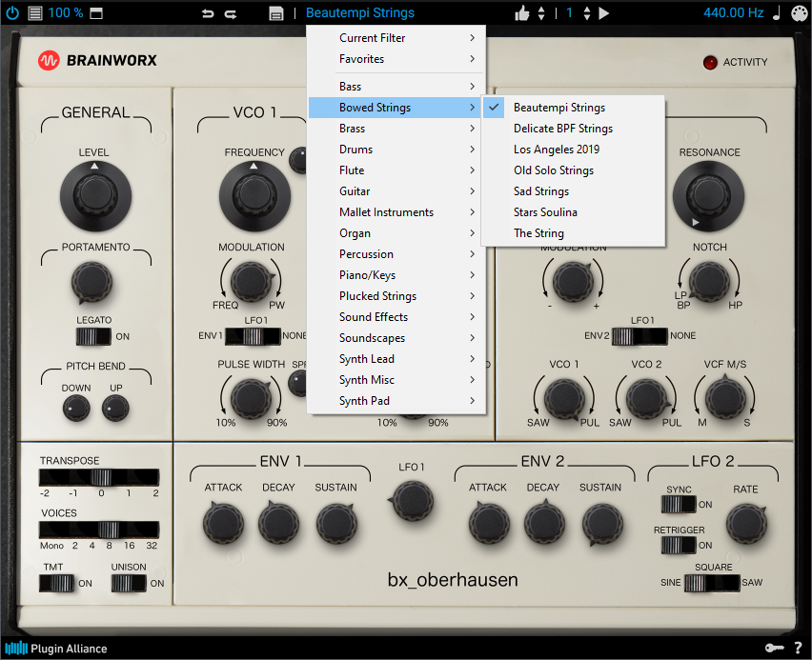The image size is (812, 660).
Task: Click the window size icon beside 100 %
Action: coord(96,13)
